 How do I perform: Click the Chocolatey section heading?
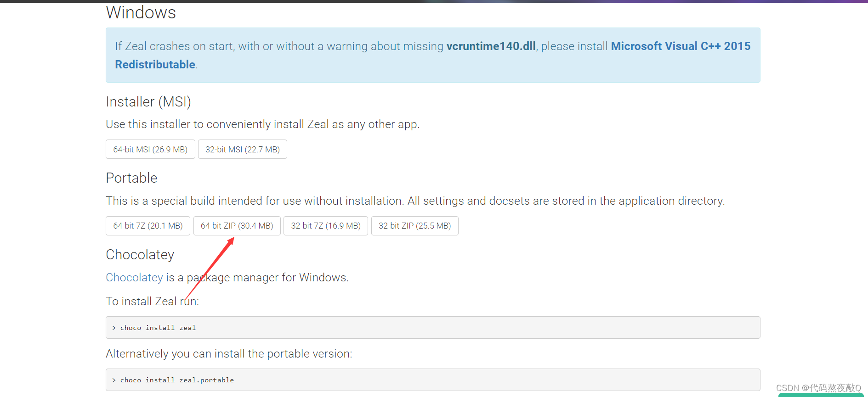pos(140,255)
